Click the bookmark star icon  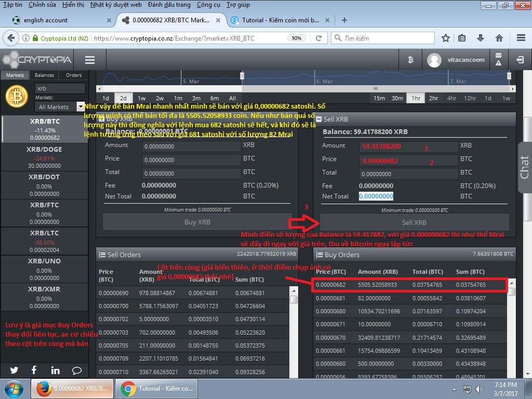[446, 38]
